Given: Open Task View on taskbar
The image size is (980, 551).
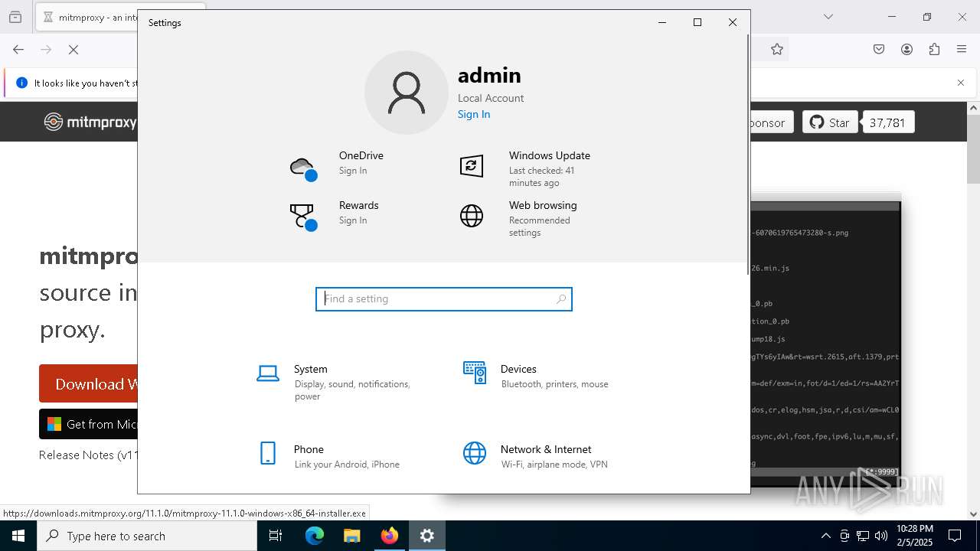Looking at the screenshot, I should point(276,536).
